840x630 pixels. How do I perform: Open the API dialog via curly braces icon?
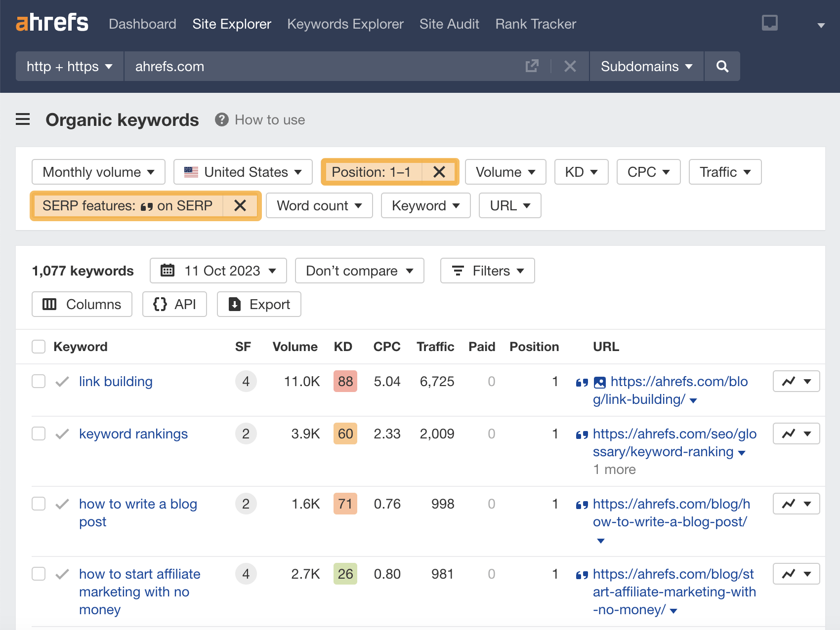tap(160, 304)
